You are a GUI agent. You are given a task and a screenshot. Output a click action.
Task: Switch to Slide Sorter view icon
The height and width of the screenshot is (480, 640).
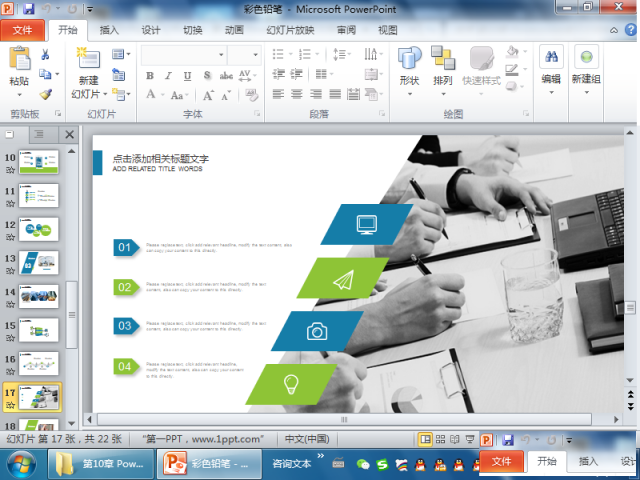pyautogui.click(x=441, y=439)
